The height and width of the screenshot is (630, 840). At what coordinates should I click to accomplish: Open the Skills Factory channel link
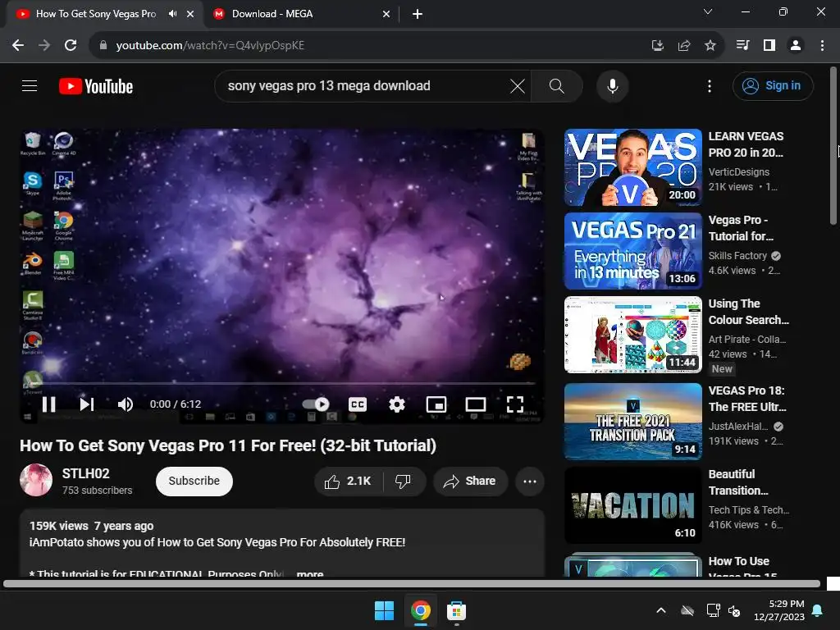(x=737, y=256)
